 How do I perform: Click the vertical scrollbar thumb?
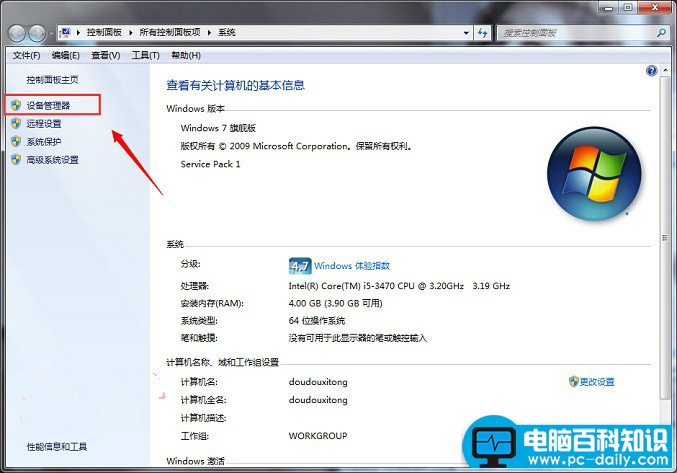point(665,237)
